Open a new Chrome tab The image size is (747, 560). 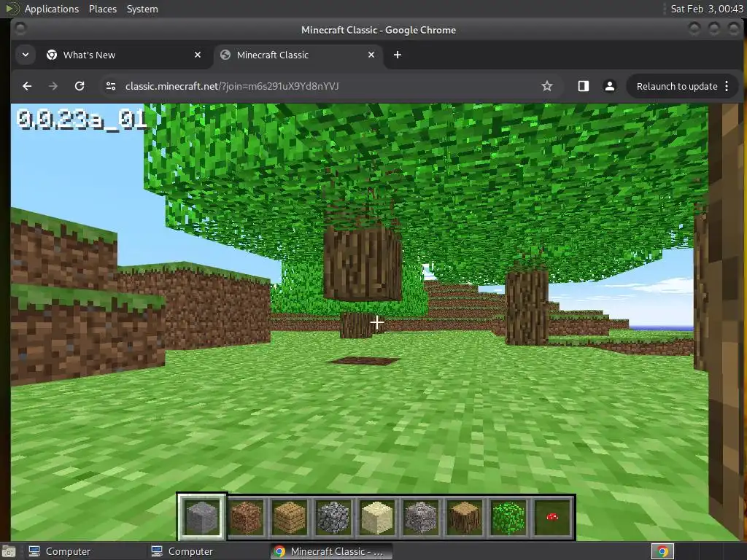398,55
